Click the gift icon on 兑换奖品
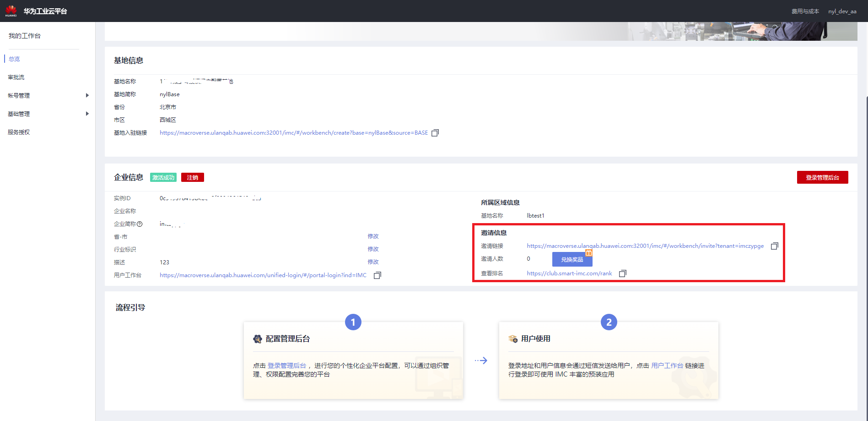This screenshot has height=421, width=868. click(588, 252)
